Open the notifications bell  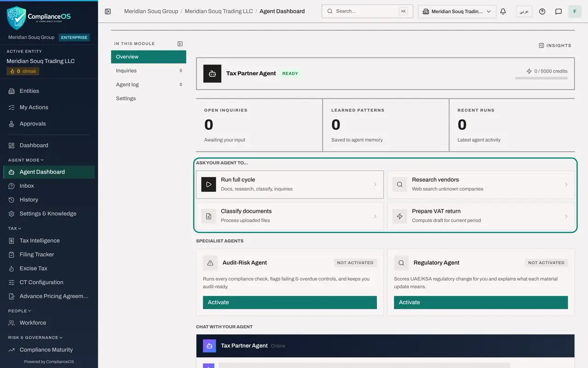pyautogui.click(x=503, y=11)
